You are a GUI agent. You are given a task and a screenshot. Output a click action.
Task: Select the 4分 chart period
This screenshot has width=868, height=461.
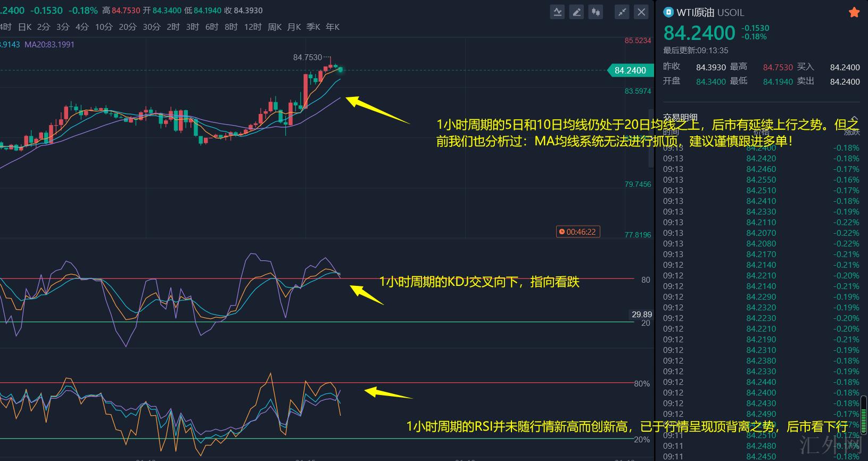pyautogui.click(x=82, y=27)
